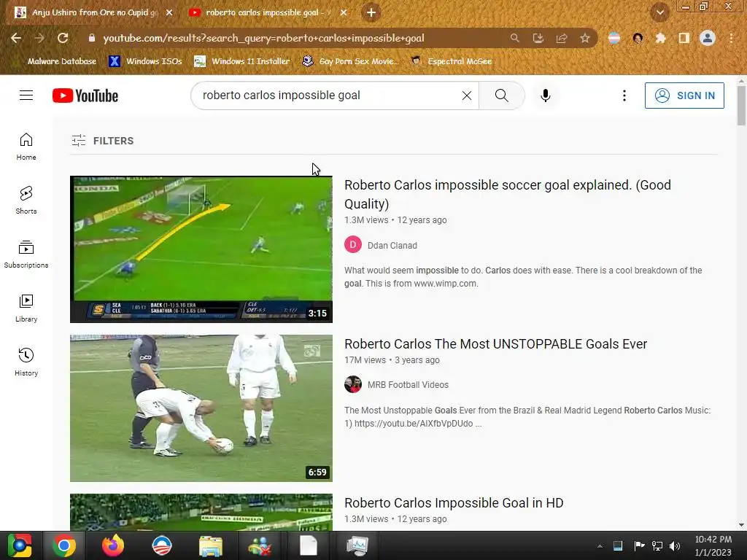Play the Impossible Goal in HD thumbnail
This screenshot has width=747, height=560.
(x=201, y=512)
